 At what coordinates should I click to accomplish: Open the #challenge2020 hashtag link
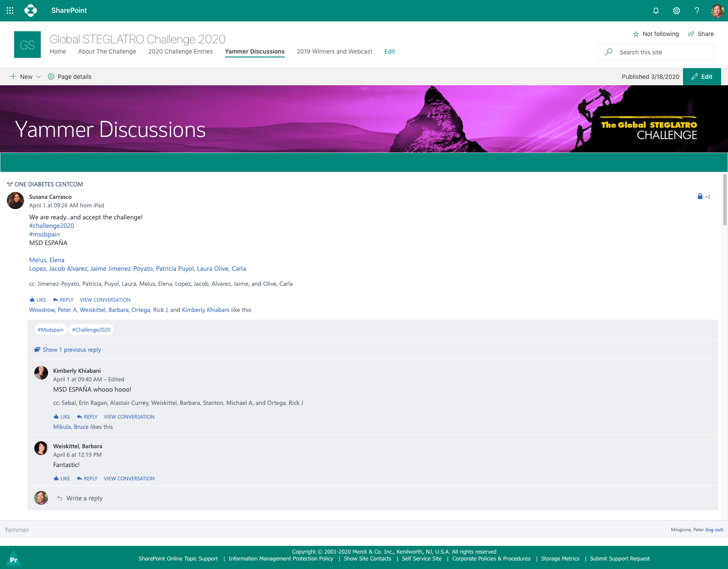point(51,226)
